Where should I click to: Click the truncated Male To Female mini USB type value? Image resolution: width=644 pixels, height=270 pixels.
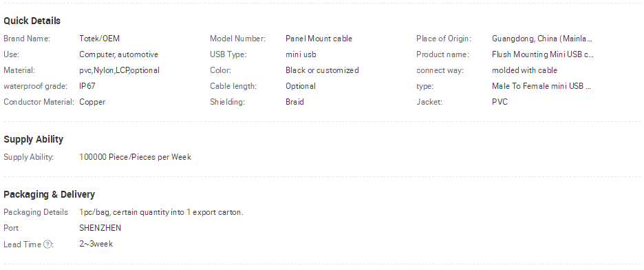click(x=541, y=86)
